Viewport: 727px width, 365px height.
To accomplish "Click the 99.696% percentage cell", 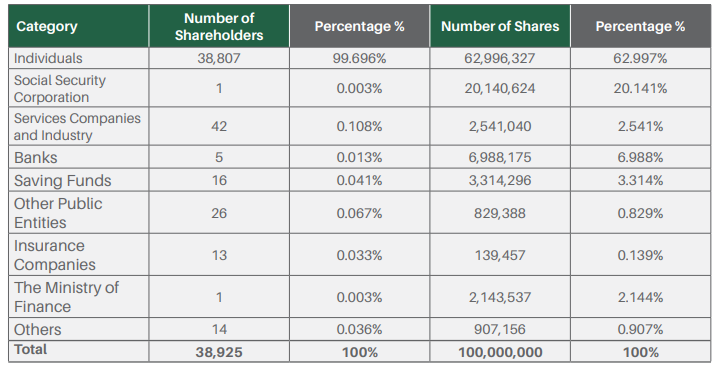I will tap(359, 58).
